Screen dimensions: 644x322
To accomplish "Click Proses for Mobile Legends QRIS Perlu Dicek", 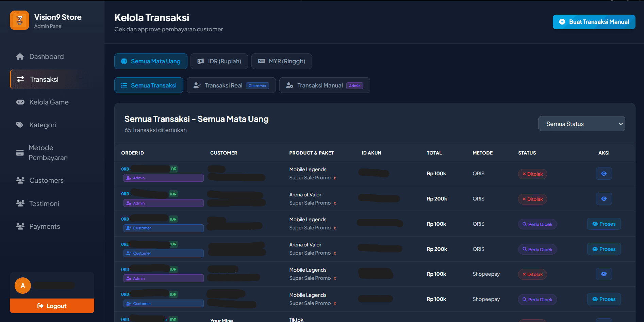I will (604, 224).
